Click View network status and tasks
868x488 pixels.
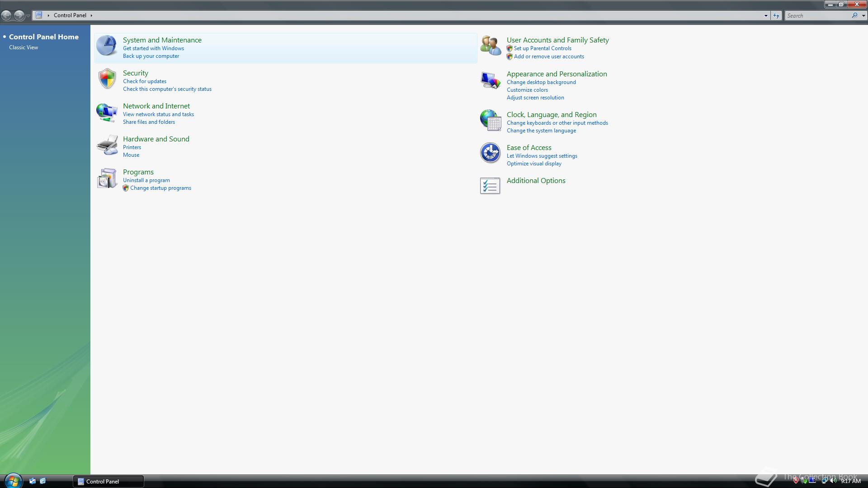158,114
